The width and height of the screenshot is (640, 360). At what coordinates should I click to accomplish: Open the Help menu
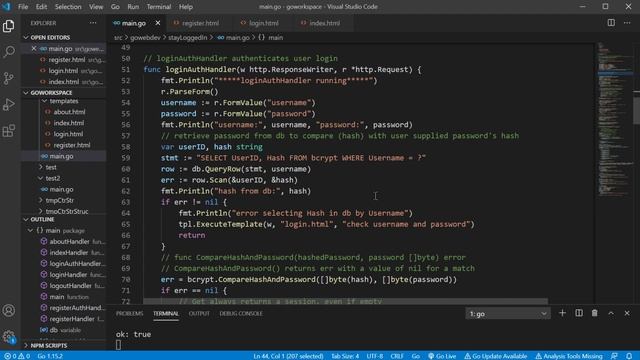pos(186,7)
